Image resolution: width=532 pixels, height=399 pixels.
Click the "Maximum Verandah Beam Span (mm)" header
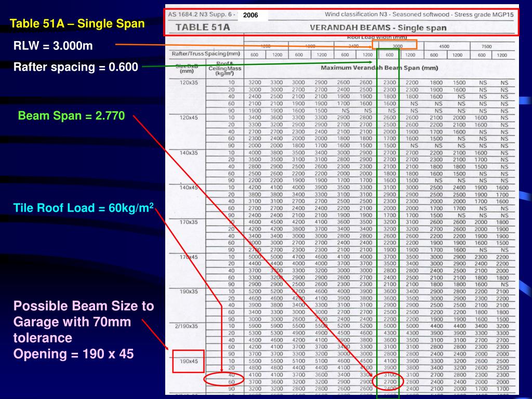pos(379,68)
